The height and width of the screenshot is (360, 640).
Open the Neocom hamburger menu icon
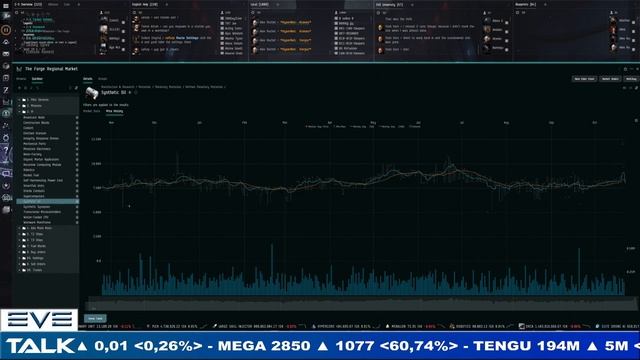[x=6, y=6]
